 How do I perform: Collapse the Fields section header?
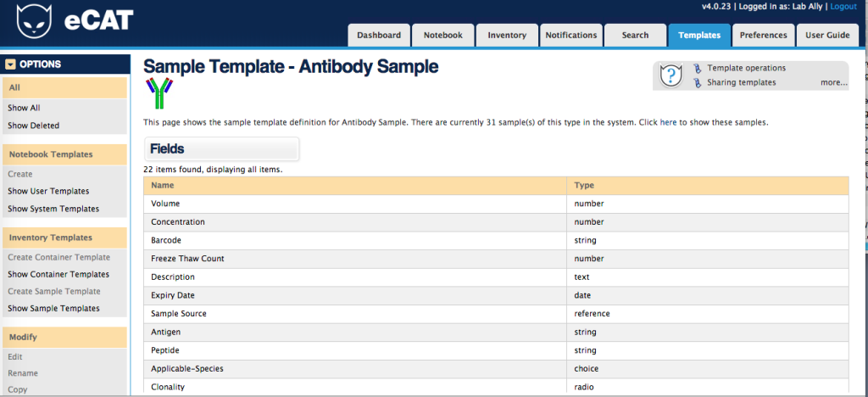(x=221, y=149)
